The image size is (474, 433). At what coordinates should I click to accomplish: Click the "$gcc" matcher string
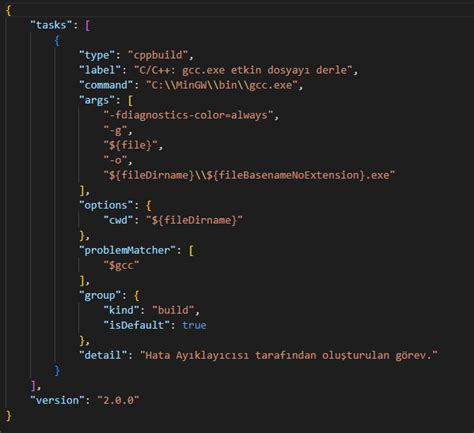[121, 265]
